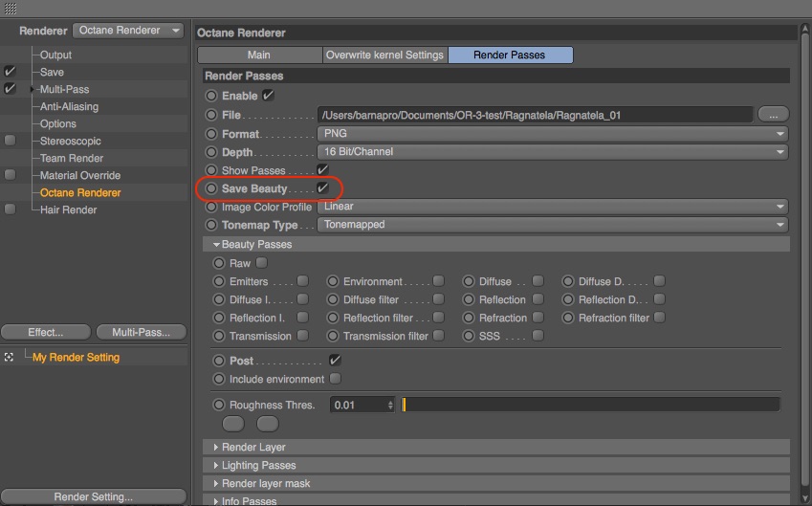The height and width of the screenshot is (506, 812).
Task: Click the animation circle next to Depth
Action: point(211,152)
